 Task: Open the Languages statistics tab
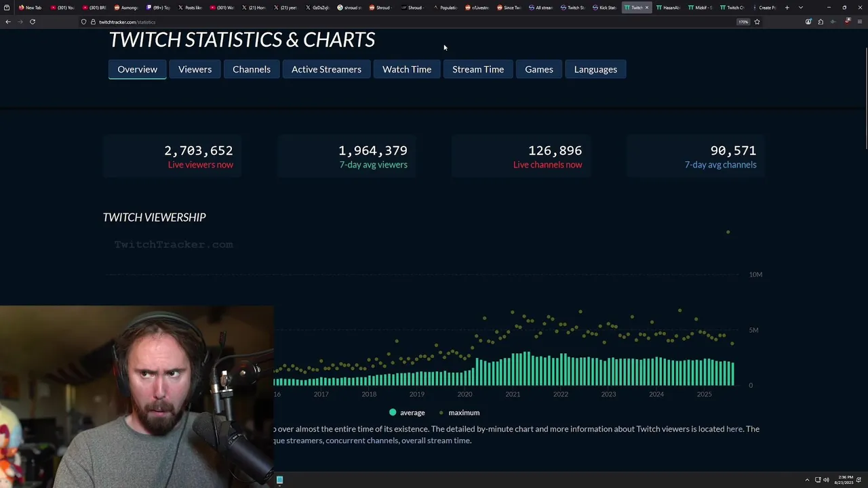point(595,69)
